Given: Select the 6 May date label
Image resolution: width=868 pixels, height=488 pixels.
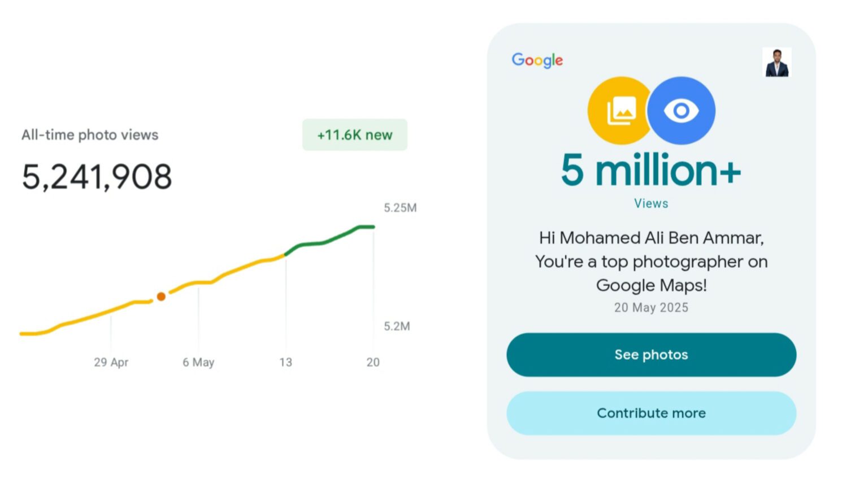Looking at the screenshot, I should pyautogui.click(x=198, y=362).
